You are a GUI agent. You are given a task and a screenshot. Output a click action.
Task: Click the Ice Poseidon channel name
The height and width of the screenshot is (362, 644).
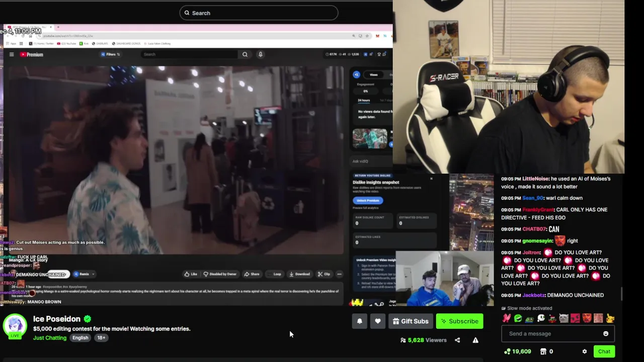[x=57, y=319]
